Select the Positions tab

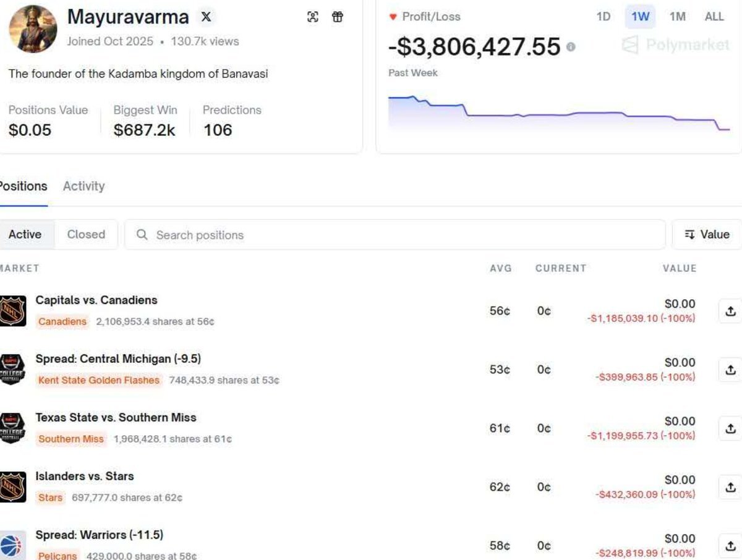pyautogui.click(x=23, y=186)
